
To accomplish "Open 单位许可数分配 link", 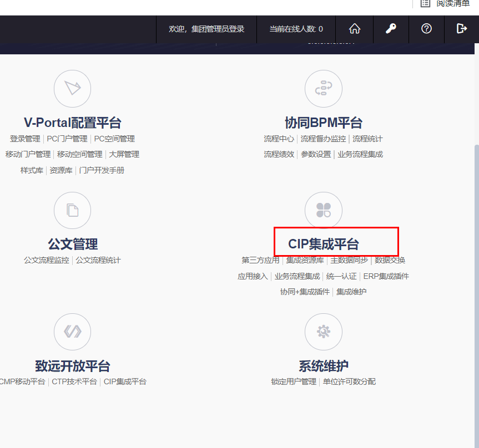I will point(349,382).
